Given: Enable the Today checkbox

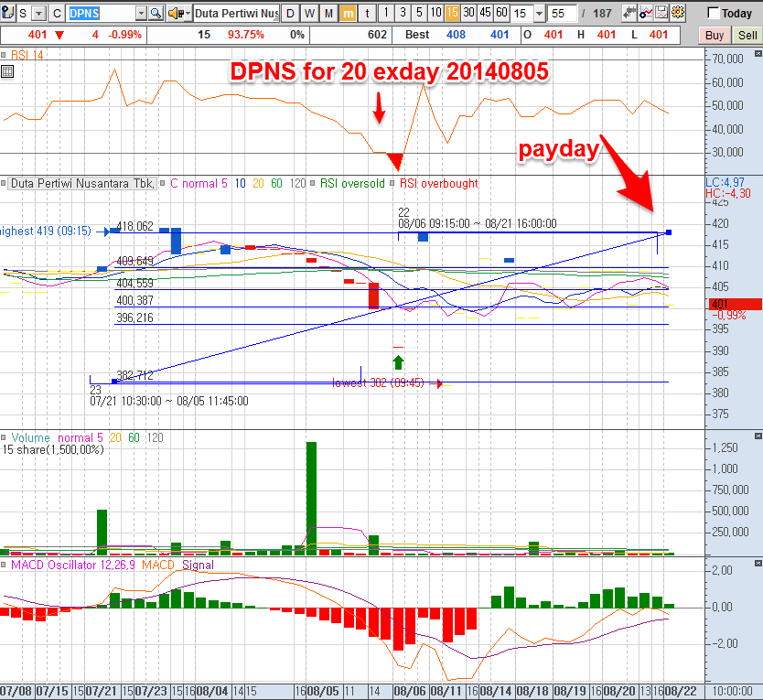Looking at the screenshot, I should [713, 13].
